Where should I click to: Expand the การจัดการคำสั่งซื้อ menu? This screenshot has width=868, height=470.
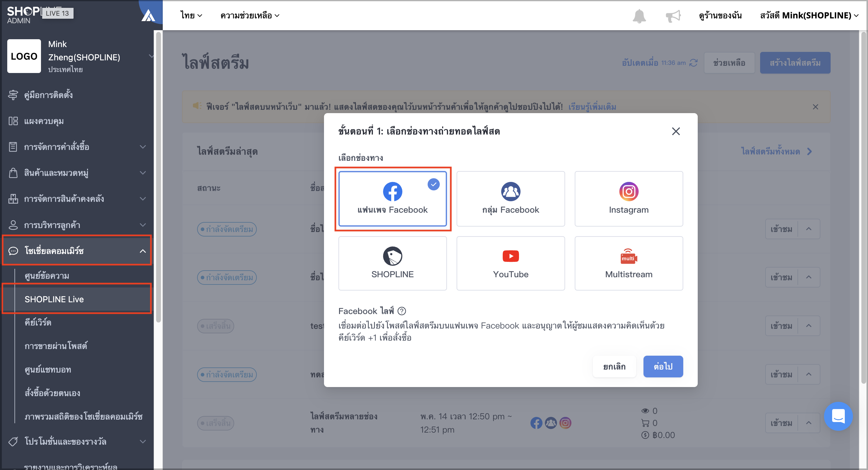pos(77,147)
